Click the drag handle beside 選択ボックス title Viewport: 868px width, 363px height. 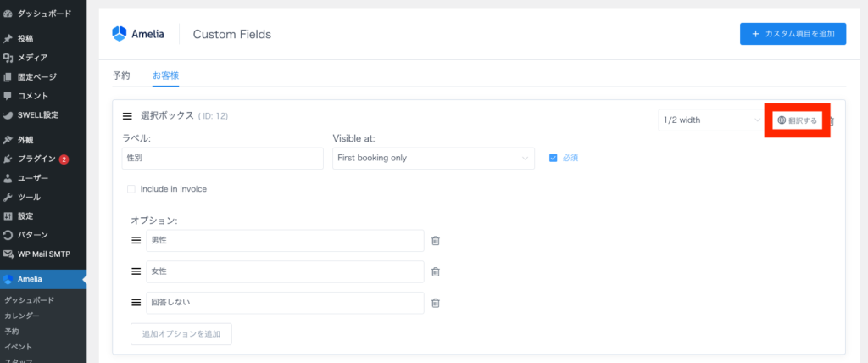coord(127,116)
